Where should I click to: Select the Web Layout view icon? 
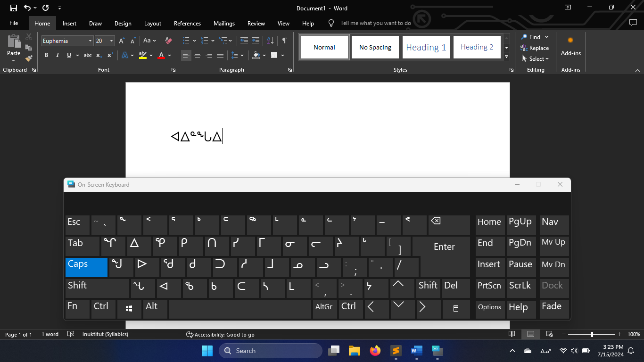coord(549,334)
